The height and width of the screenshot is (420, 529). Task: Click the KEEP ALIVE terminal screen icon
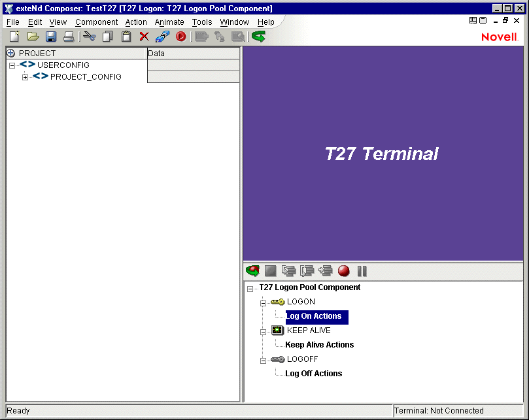click(x=277, y=330)
